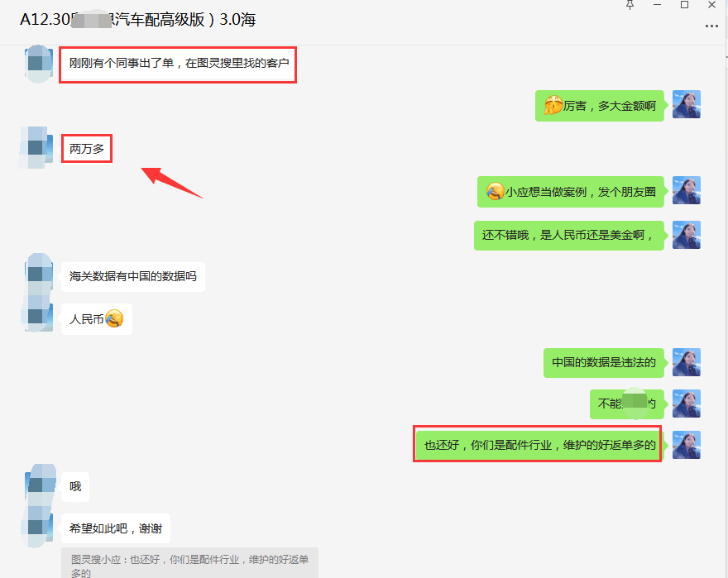Pin the chat window on top

630,5
